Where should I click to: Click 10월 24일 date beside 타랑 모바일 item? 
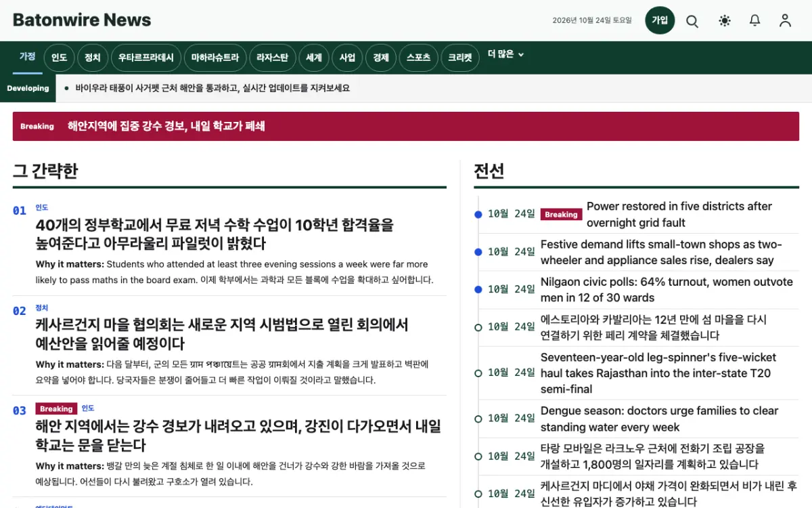pos(512,457)
